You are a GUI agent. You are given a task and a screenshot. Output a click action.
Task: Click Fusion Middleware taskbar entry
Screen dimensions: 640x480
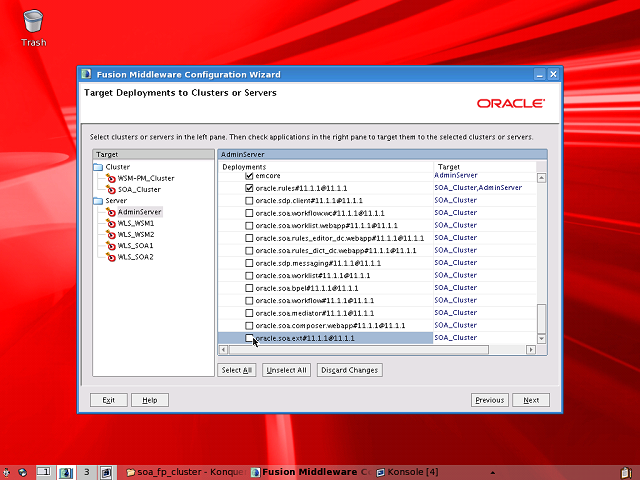click(x=311, y=472)
